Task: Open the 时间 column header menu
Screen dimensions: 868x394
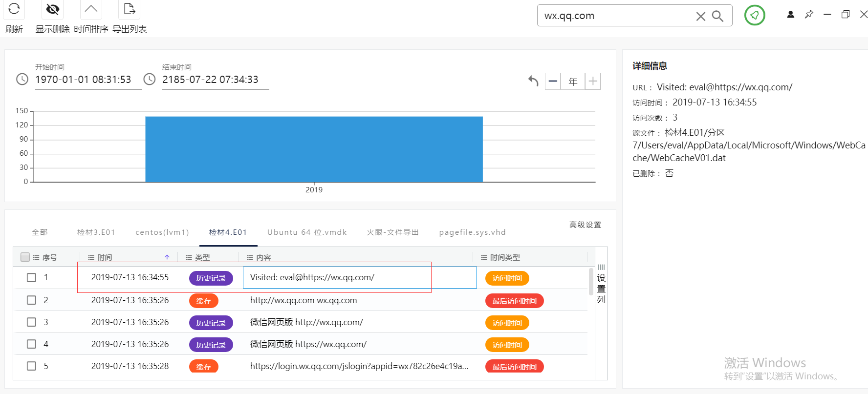Action: 91,257
